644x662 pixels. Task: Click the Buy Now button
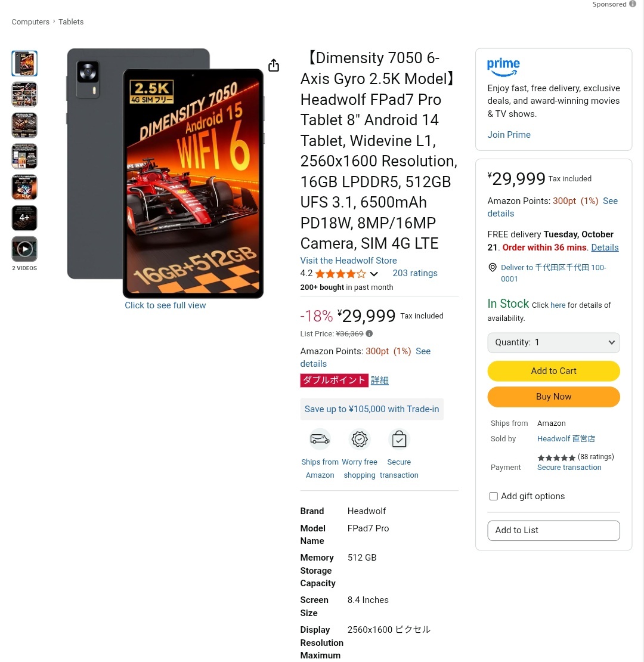pos(554,397)
